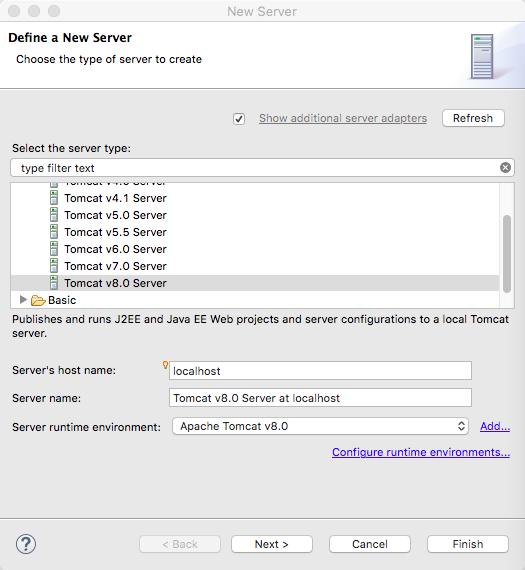Click the Basic folder icon

(38, 300)
